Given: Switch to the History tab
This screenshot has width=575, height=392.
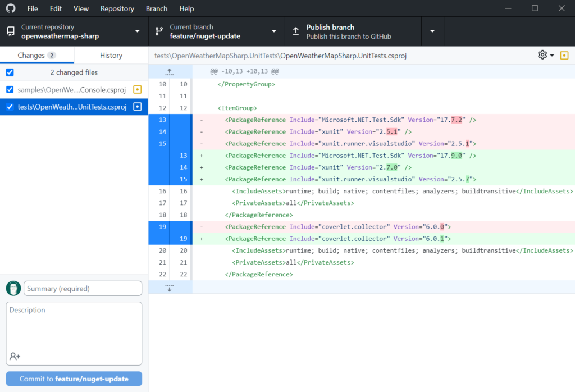Looking at the screenshot, I should [x=111, y=55].
